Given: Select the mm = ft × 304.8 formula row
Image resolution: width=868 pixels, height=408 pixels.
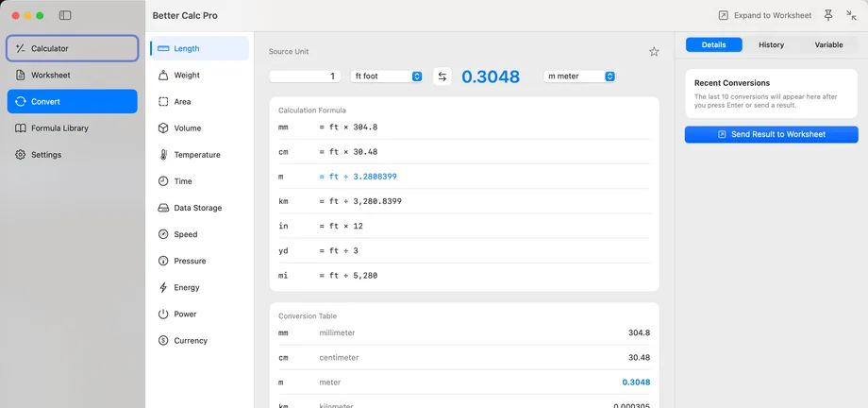Looking at the screenshot, I should [x=464, y=127].
